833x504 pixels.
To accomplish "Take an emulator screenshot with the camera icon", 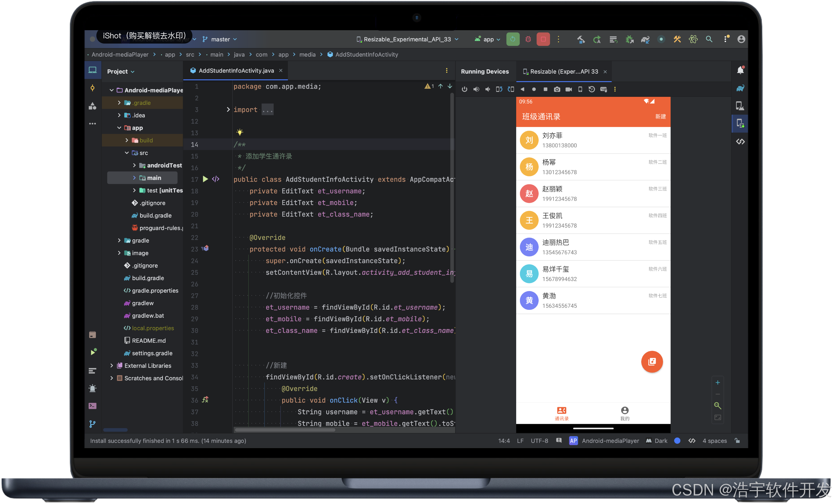I will (557, 89).
